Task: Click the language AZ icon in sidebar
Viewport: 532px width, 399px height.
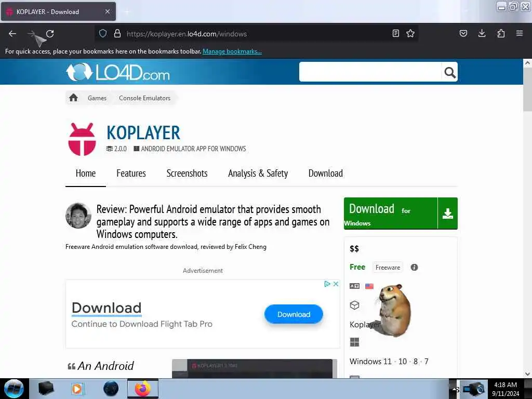Action: tap(354, 286)
